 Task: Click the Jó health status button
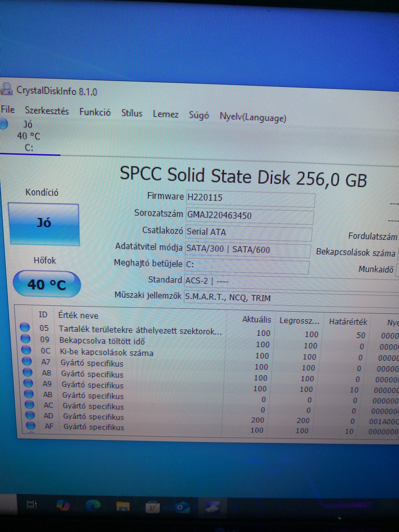click(44, 224)
